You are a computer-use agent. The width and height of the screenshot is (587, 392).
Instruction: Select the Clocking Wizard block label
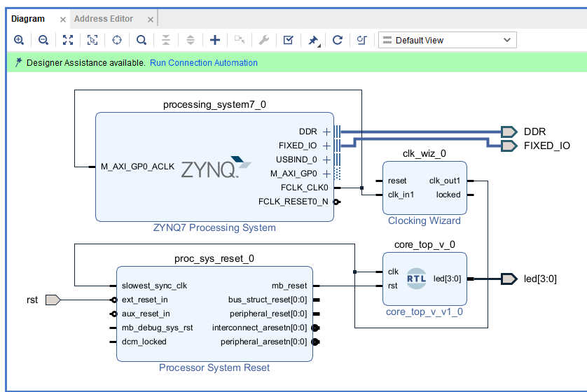coord(424,220)
